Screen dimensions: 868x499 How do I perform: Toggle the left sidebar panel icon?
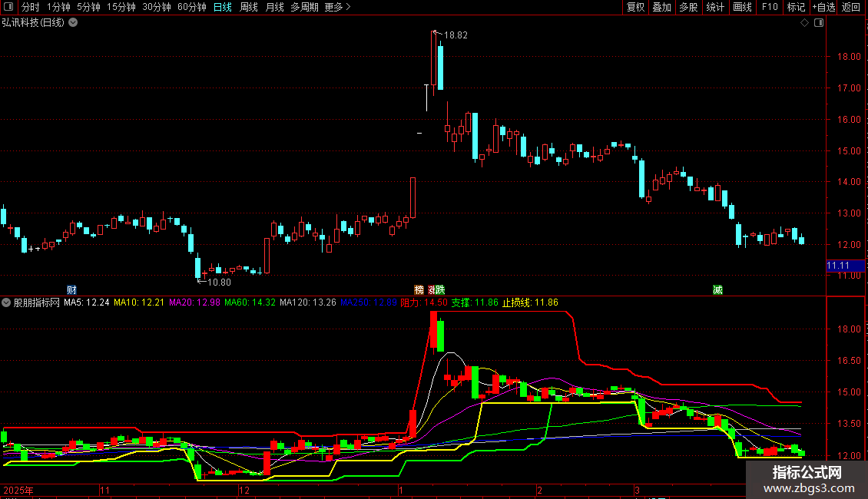8,7
